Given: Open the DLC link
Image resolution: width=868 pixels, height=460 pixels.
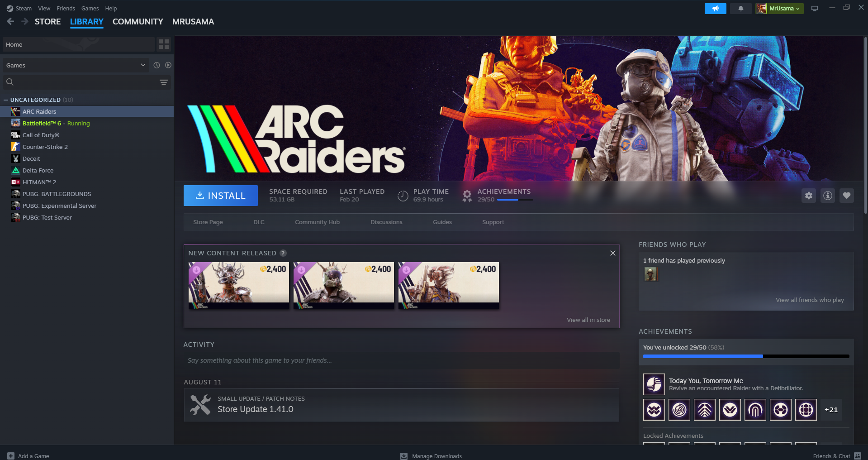Looking at the screenshot, I should 259,222.
